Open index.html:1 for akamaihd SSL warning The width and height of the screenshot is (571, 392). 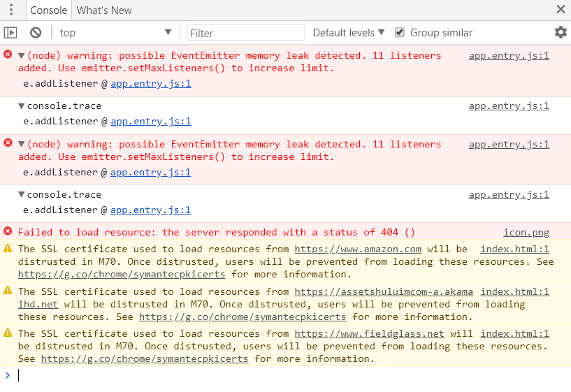pos(514,291)
